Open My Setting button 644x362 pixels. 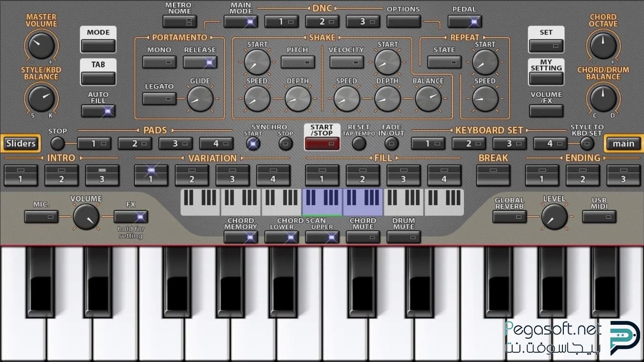(x=546, y=78)
